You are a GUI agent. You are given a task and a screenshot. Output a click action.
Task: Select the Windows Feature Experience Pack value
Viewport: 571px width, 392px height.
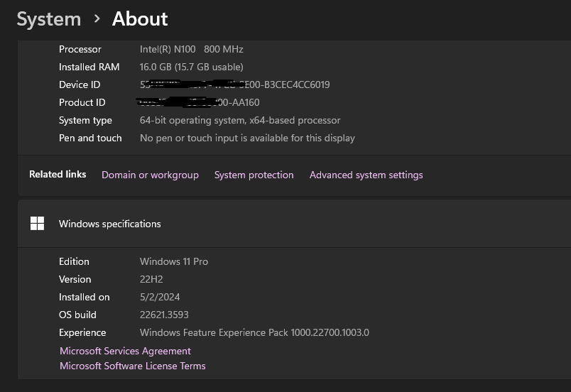coord(254,332)
